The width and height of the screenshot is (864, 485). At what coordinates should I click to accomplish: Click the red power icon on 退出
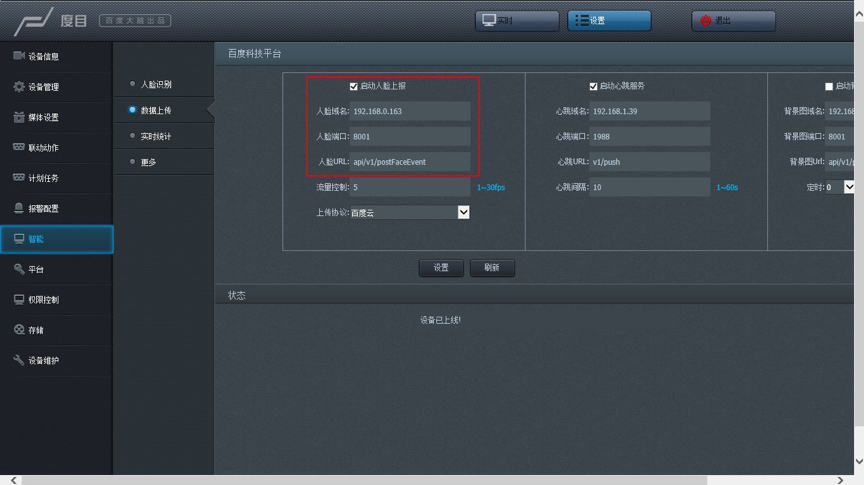(705, 20)
